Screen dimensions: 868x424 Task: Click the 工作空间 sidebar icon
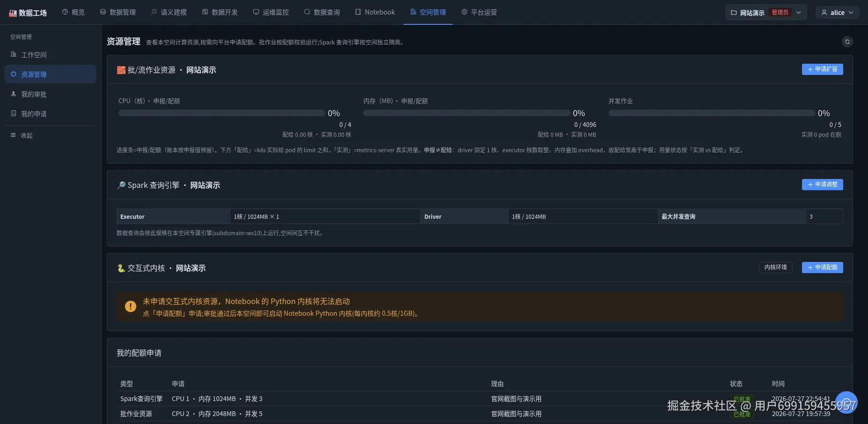[14, 54]
